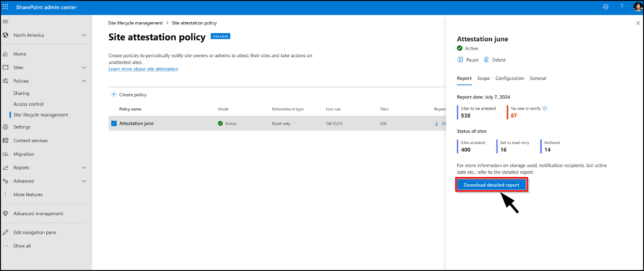Switch to the Scope tab
Image resolution: width=644 pixels, height=271 pixels.
483,79
